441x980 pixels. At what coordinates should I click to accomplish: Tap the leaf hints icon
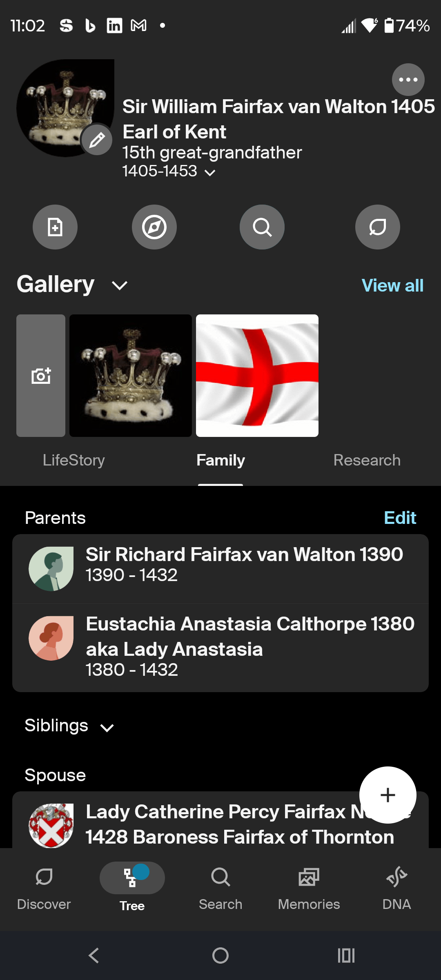click(378, 227)
